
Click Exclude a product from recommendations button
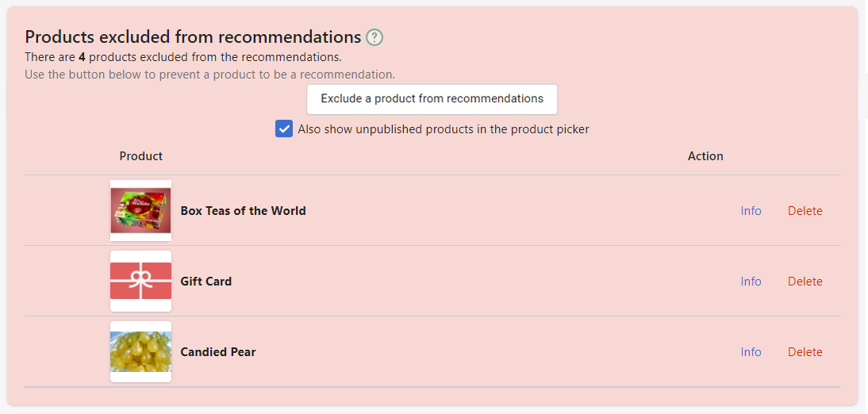(432, 99)
